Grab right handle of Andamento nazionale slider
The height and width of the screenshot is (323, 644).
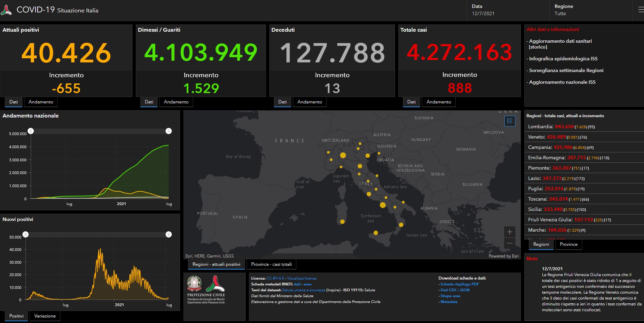[x=169, y=131]
